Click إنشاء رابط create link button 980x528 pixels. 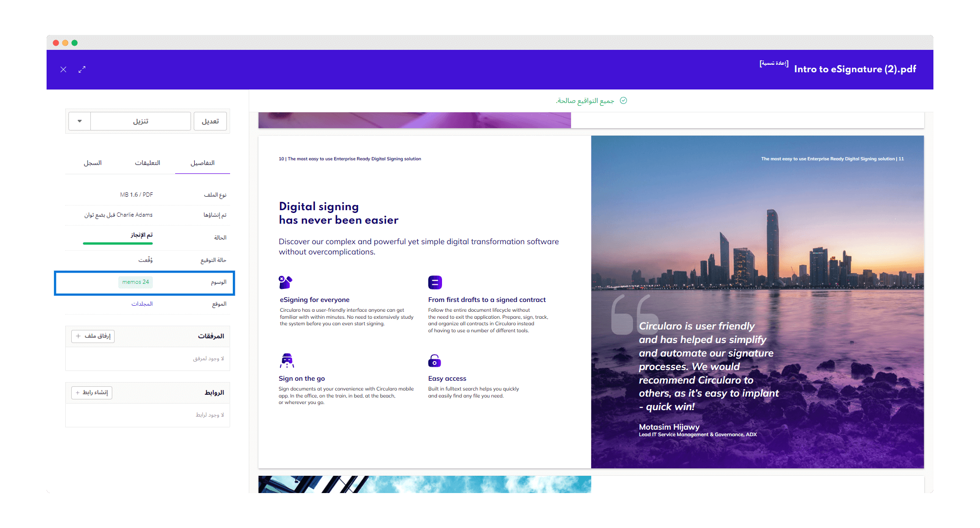(x=92, y=392)
